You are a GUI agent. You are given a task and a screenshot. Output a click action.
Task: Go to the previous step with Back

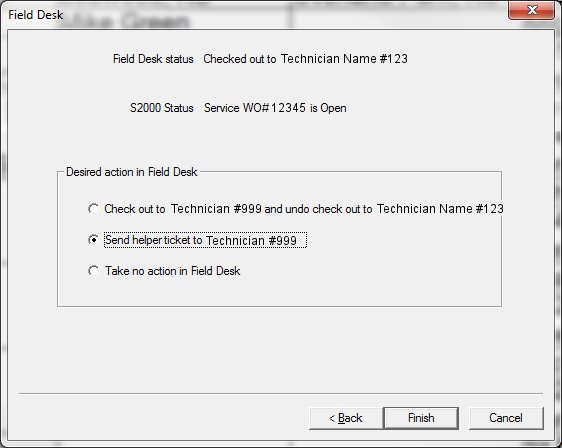(x=346, y=418)
